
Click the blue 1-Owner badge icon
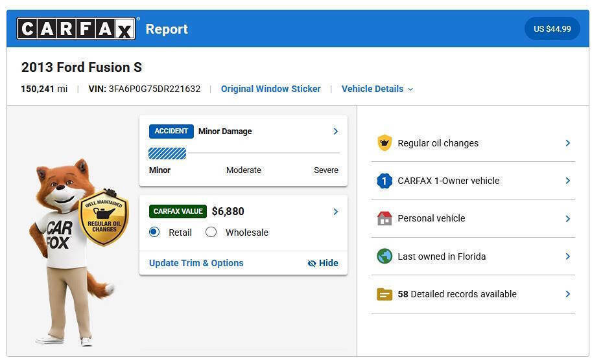tap(384, 181)
